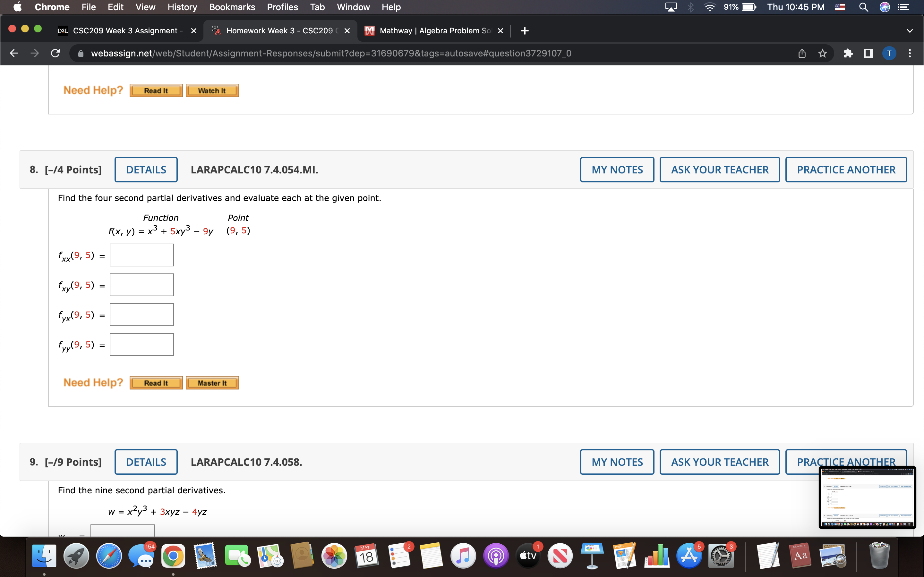924x577 pixels.
Task: Reload the current WebAssign page
Action: [x=56, y=53]
